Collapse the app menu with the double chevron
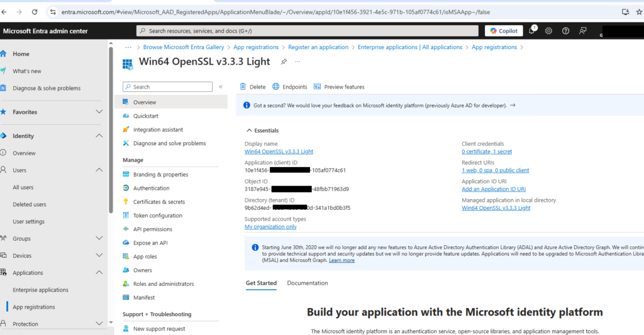Image resolution: width=644 pixels, height=335 pixels. pos(221,87)
